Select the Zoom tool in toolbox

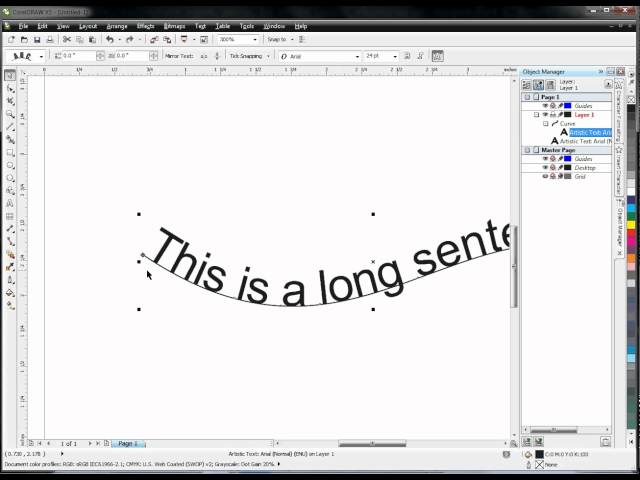[x=10, y=114]
